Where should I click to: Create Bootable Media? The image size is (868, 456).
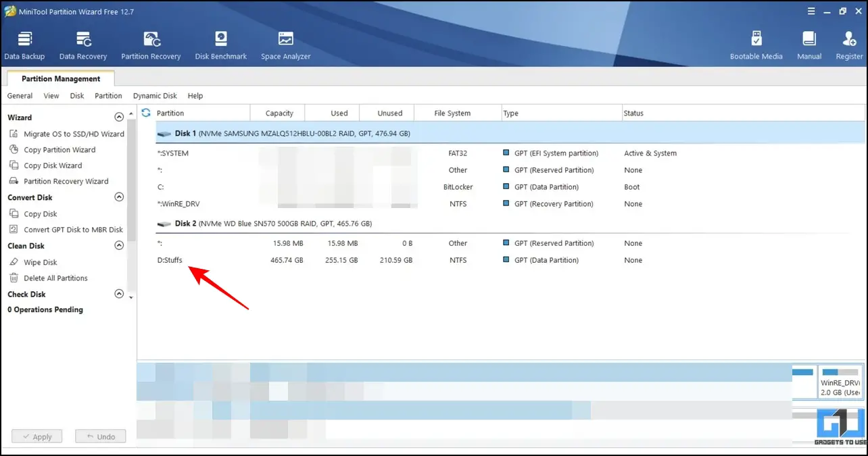pyautogui.click(x=756, y=45)
